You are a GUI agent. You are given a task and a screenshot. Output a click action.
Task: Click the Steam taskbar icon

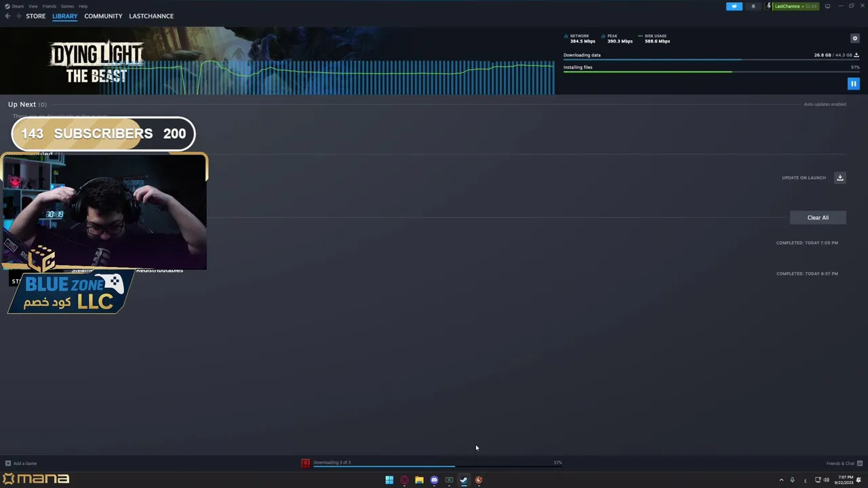tap(464, 480)
